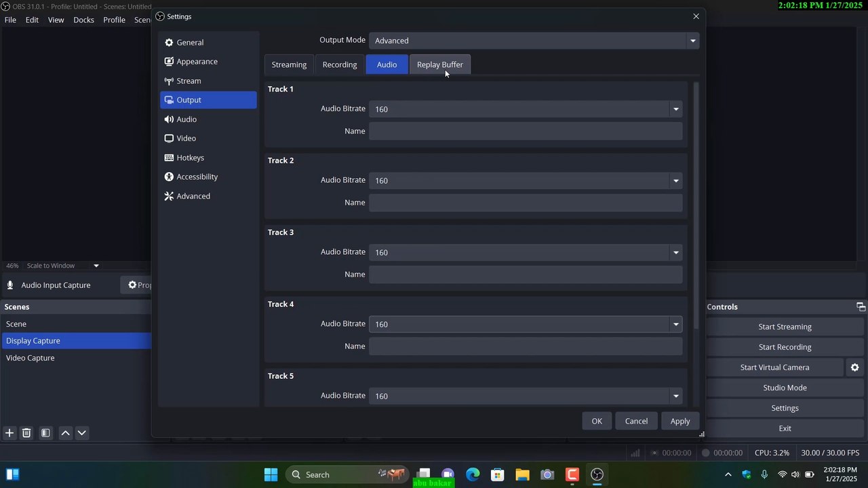Open the Edit menu
This screenshot has width=868, height=488.
pos(32,20)
